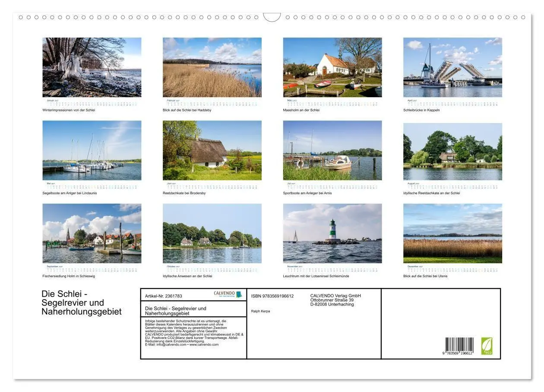This screenshot has width=544, height=392.
Task: Open the Winterimpressionen von der Schlei photo
Action: pyautogui.click(x=92, y=67)
